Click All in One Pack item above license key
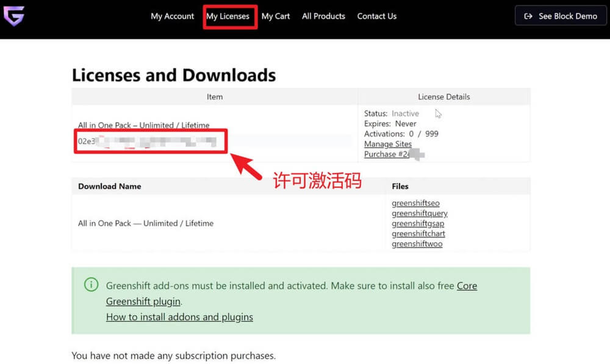The width and height of the screenshot is (610, 364). click(x=143, y=125)
